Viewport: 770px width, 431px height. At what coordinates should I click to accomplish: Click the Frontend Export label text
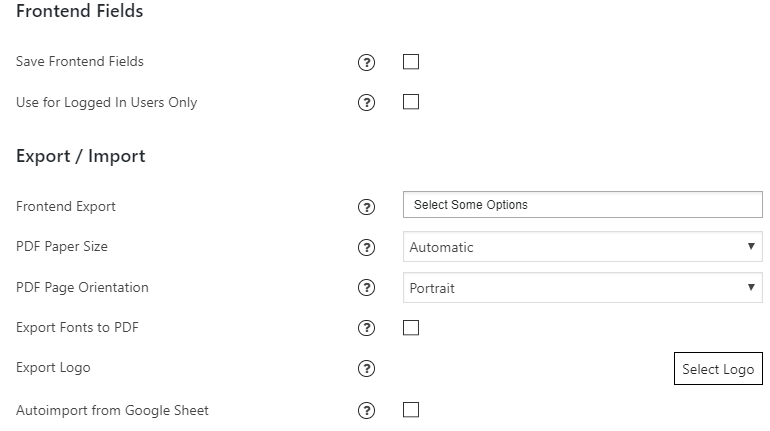pyautogui.click(x=66, y=207)
